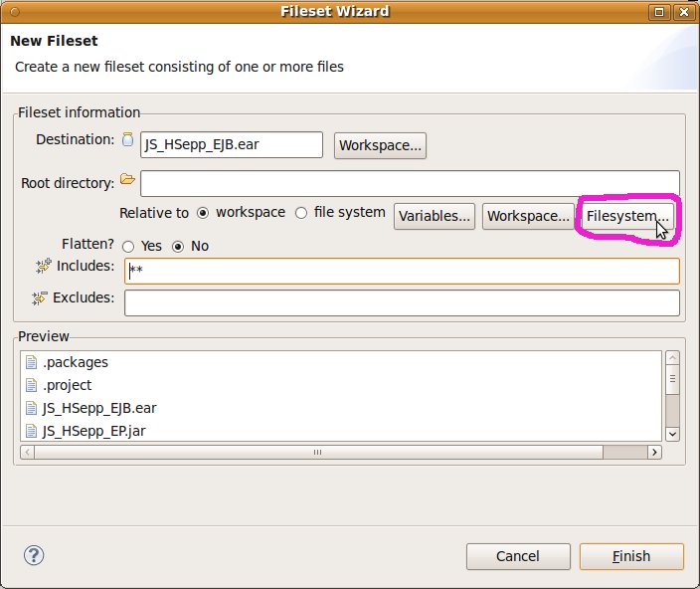Viewport: 700px width, 589px height.
Task: Click the .project file icon in Preview
Action: point(31,385)
